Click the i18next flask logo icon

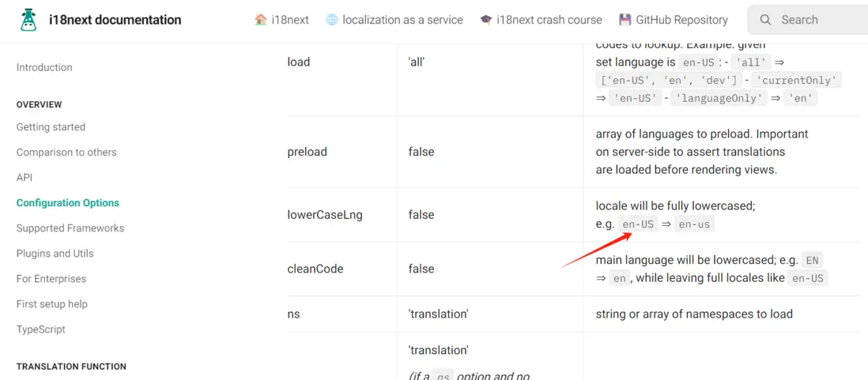click(29, 20)
